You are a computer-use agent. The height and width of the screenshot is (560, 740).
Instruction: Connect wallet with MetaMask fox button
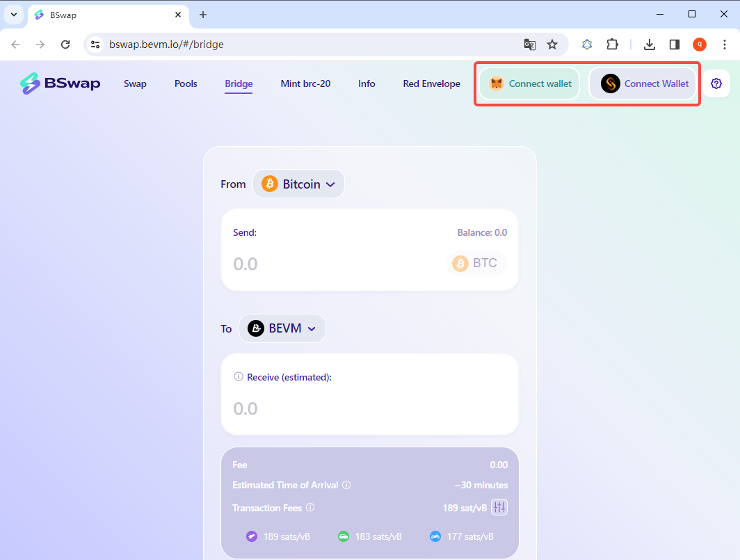pyautogui.click(x=529, y=83)
